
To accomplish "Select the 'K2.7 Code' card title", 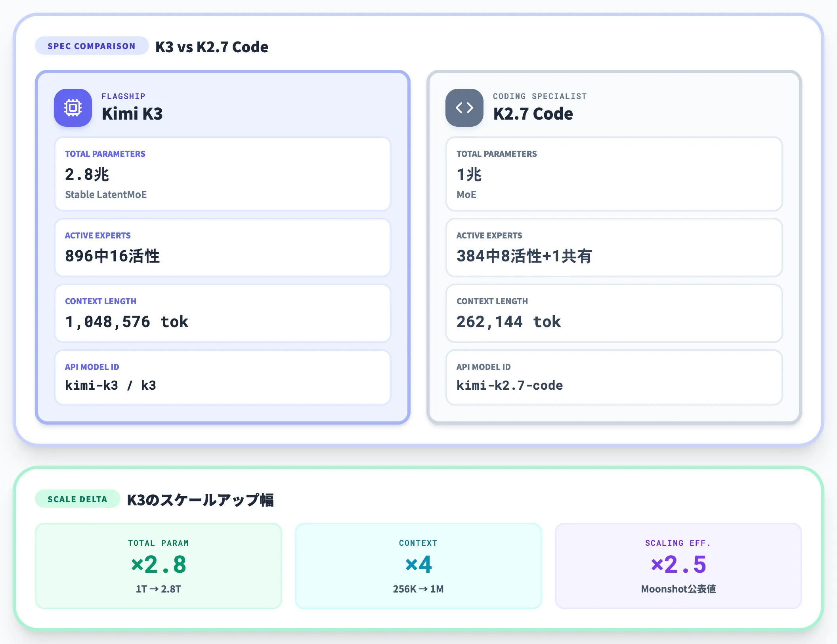I will tap(533, 114).
